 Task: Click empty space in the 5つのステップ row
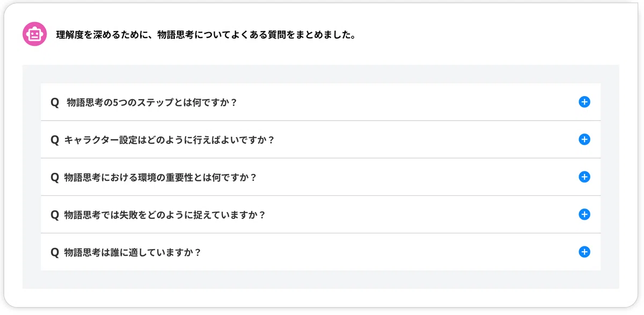tap(408, 102)
